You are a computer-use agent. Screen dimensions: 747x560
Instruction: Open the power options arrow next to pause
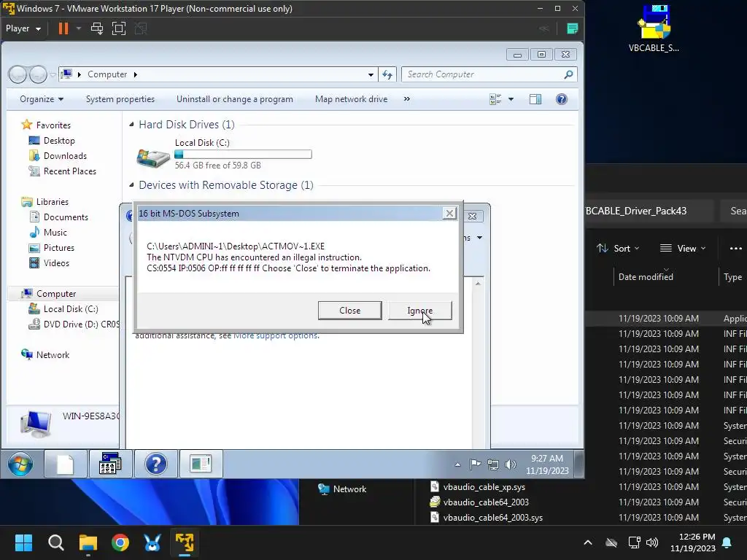pos(79,28)
